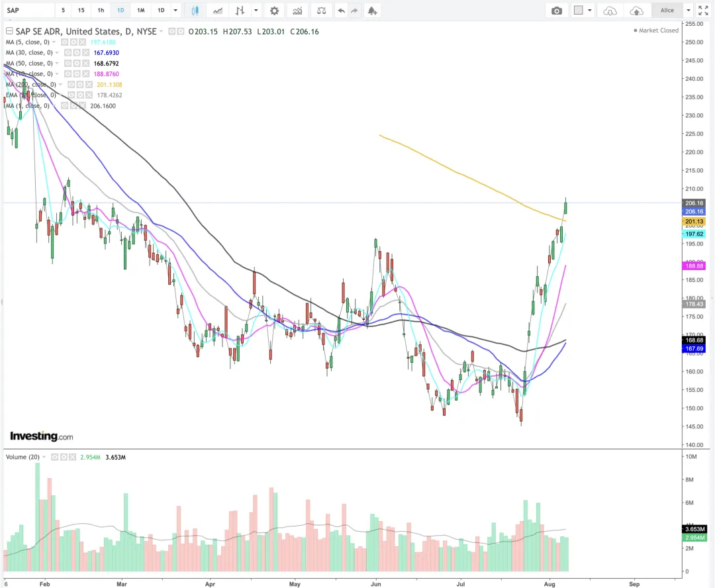The width and height of the screenshot is (715, 588).
Task: Select the 1h interval
Action: (101, 10)
